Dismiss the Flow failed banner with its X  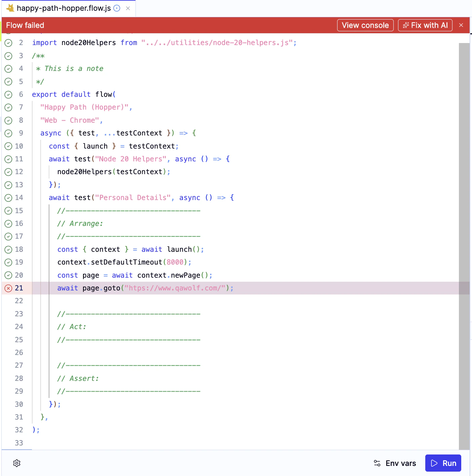click(x=461, y=25)
